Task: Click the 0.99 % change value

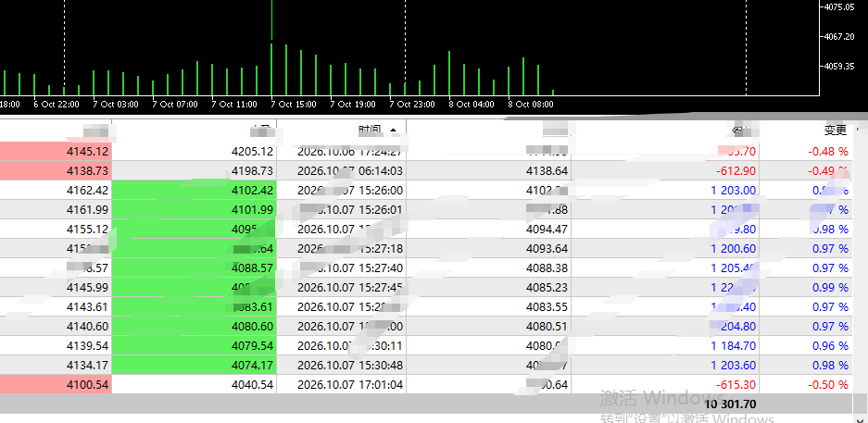Action: click(x=830, y=288)
